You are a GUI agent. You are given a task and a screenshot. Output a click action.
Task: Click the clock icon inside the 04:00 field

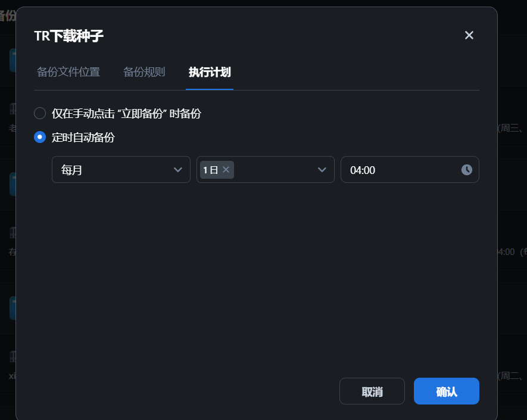[466, 170]
